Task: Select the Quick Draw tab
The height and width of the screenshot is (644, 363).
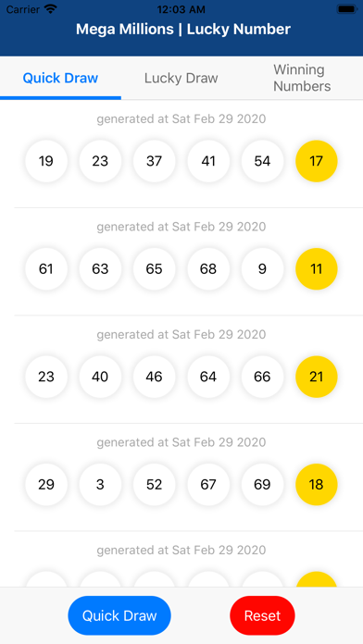Action: 60,78
